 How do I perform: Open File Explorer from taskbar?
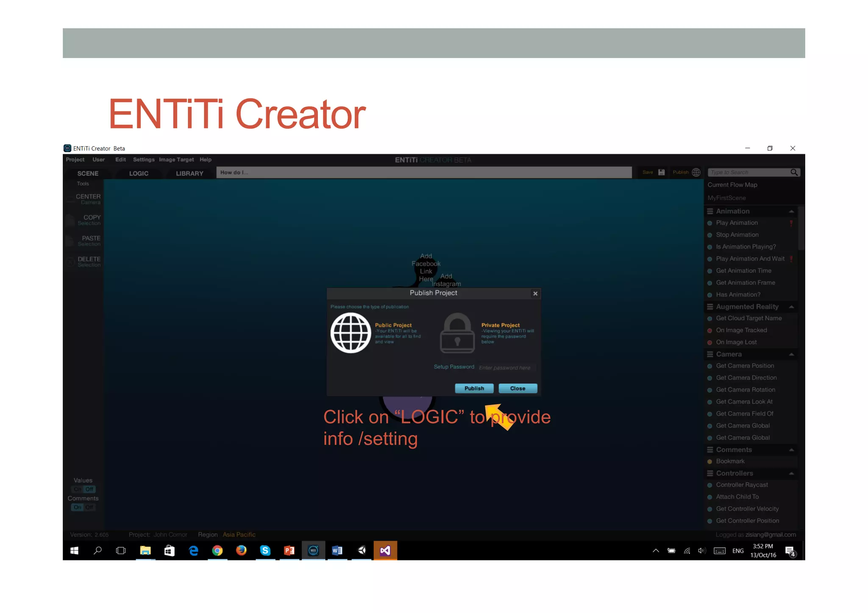pyautogui.click(x=145, y=550)
